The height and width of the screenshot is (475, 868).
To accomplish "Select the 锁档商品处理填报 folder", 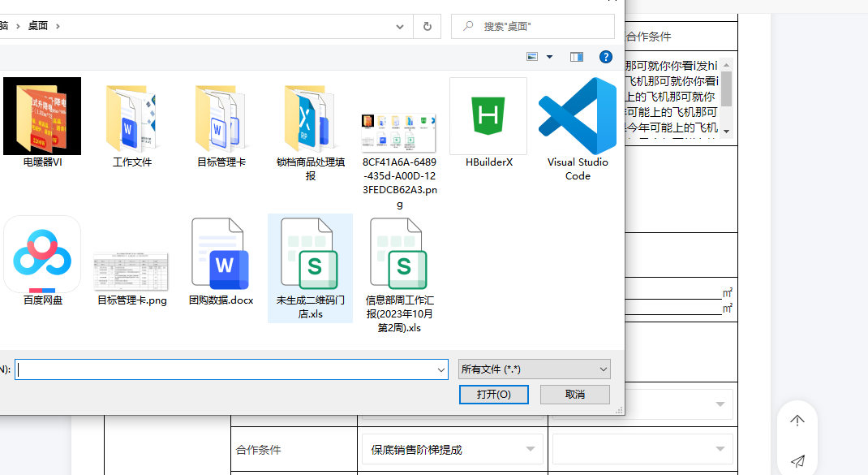I will [x=310, y=117].
